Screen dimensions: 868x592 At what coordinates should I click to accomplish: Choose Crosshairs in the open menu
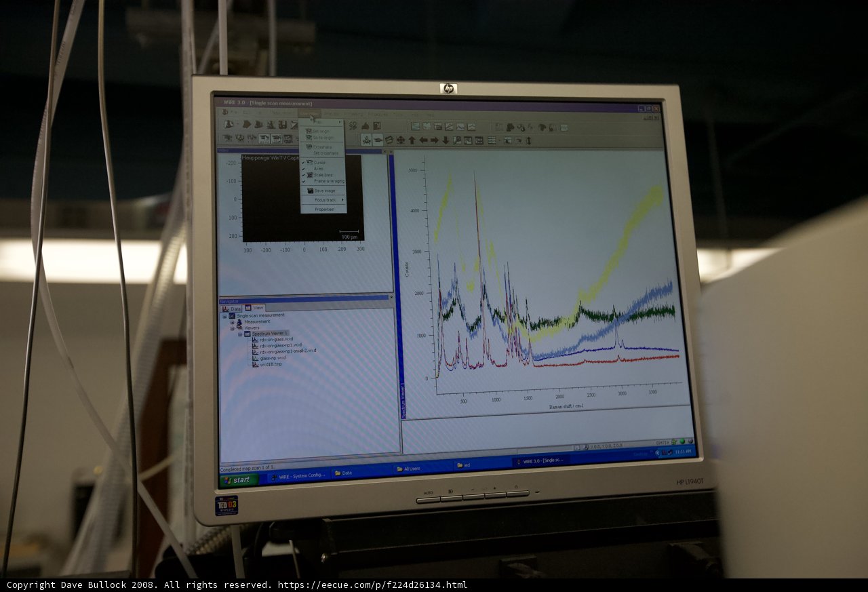323,147
